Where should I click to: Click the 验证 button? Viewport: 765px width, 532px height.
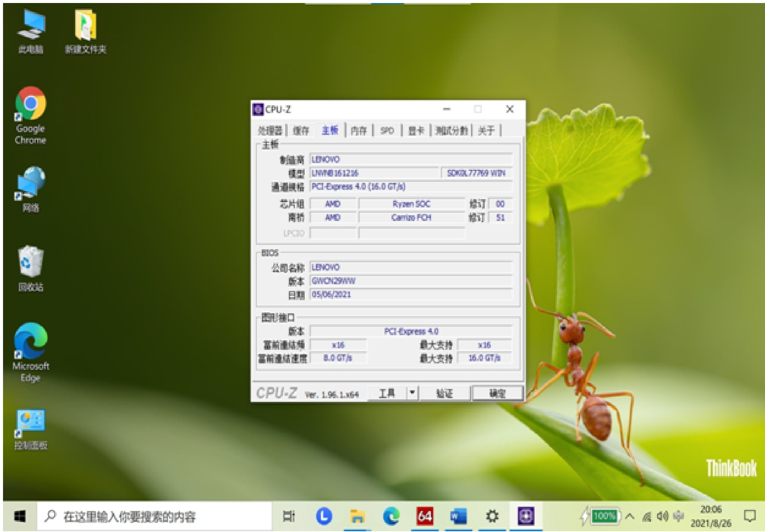[444, 393]
